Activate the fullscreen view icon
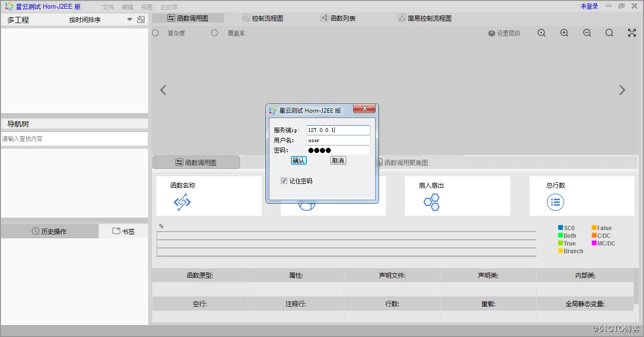This screenshot has width=644, height=337. pos(631,33)
